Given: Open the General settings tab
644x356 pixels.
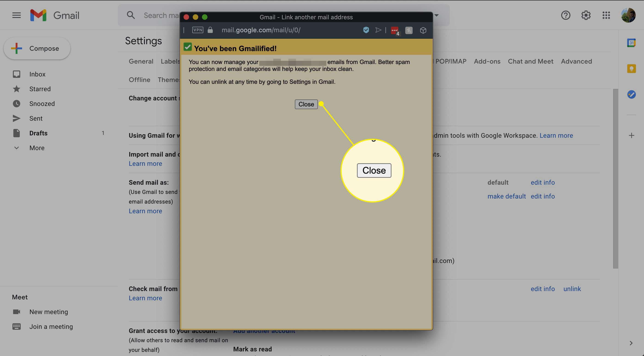Looking at the screenshot, I should click(x=141, y=61).
